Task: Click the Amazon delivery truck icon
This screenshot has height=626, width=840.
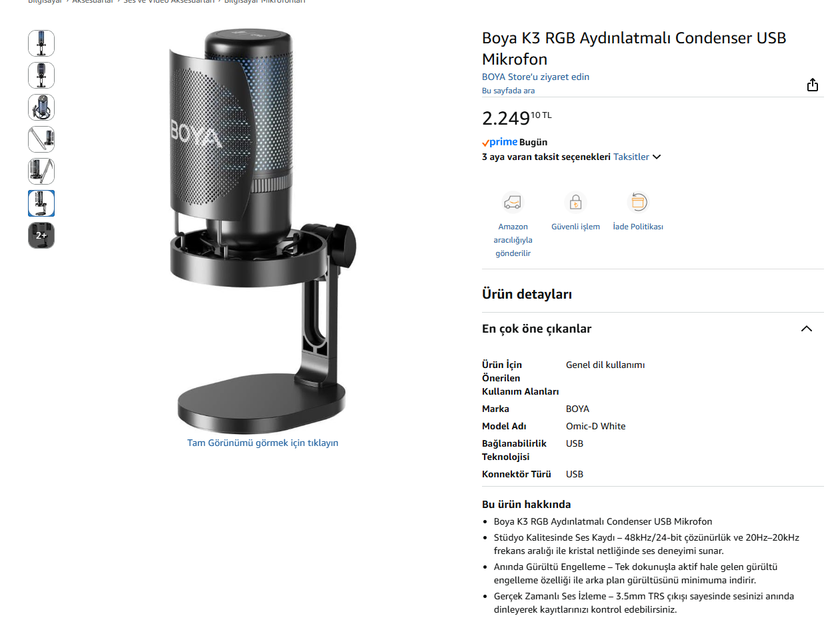Action: tap(513, 202)
